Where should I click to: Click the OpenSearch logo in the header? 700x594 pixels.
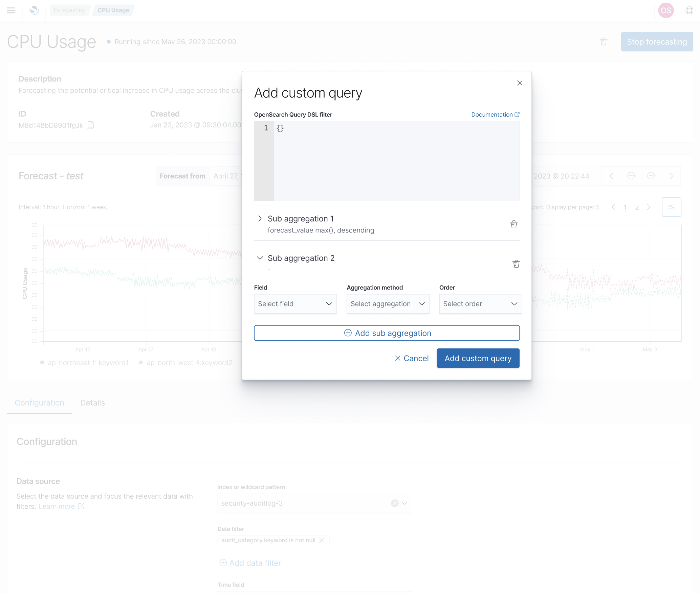click(x=34, y=10)
